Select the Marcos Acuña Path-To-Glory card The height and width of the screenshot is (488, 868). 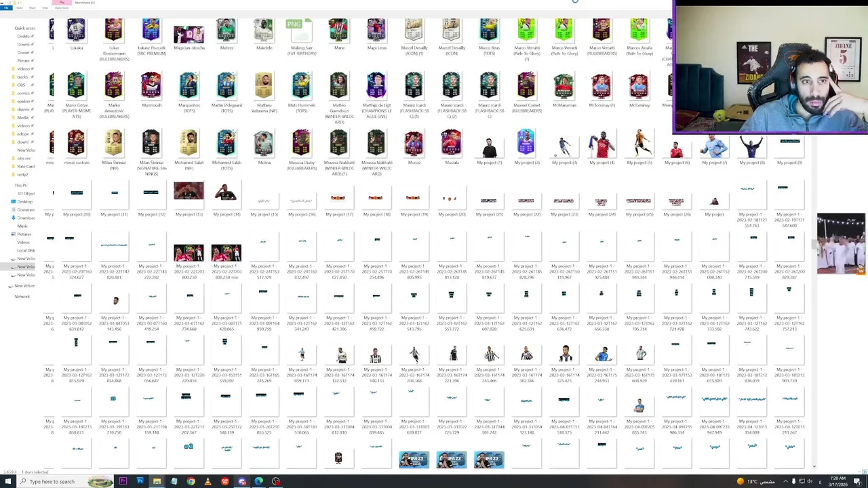click(x=639, y=37)
